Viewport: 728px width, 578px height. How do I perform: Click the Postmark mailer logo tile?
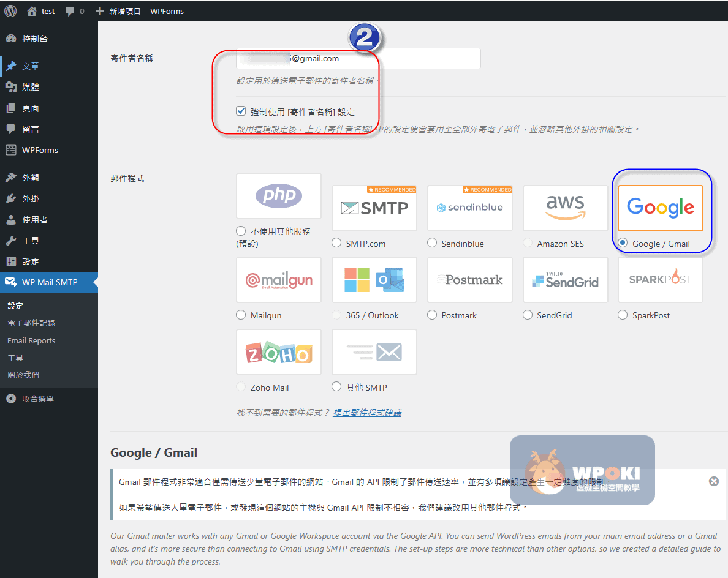[469, 280]
